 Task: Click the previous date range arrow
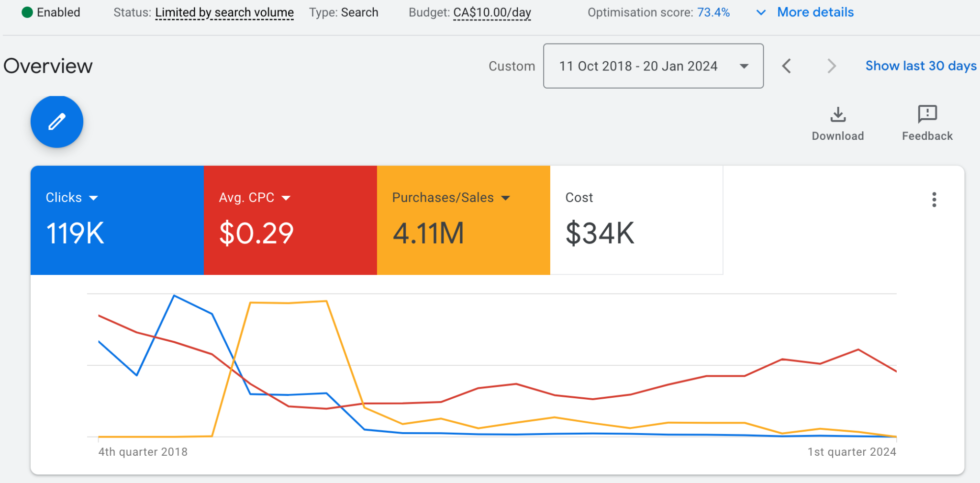point(786,66)
